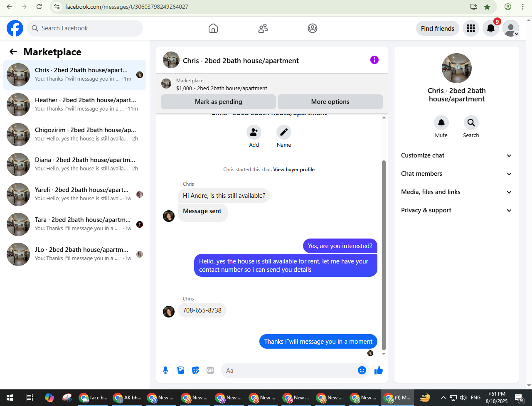This screenshot has width=532, height=406.
Task: Open the Chris conversation in the list
Action: click(x=75, y=75)
